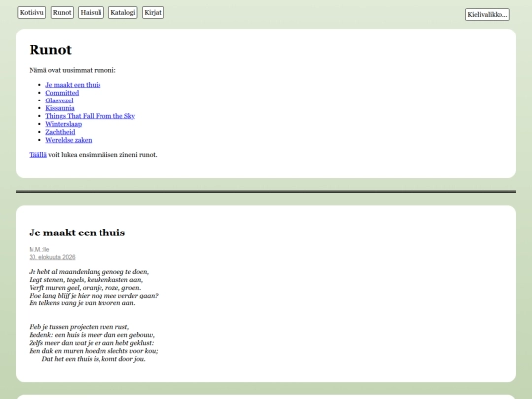This screenshot has height=399, width=532.
Task: Click the line 'Verft muren geel, oranje, roze, groen.'
Action: 85,288
